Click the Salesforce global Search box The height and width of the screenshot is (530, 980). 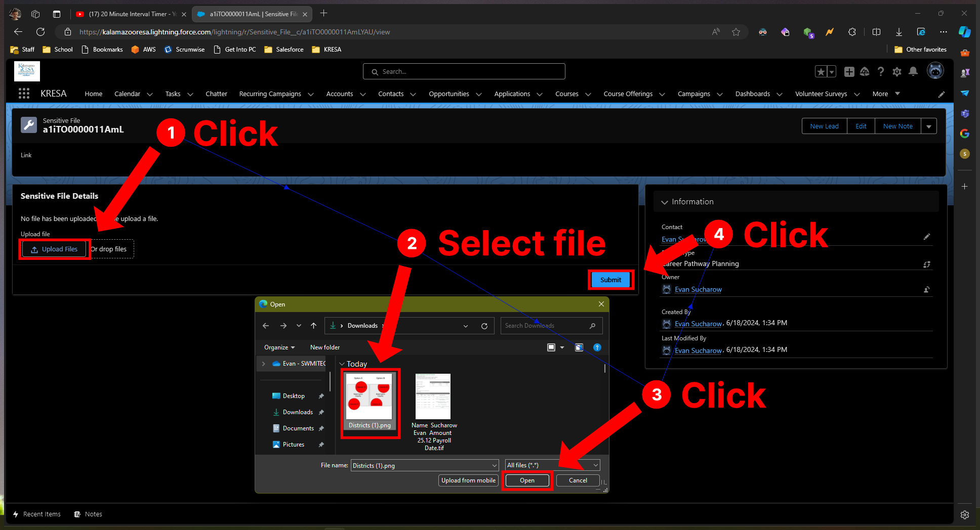(464, 72)
